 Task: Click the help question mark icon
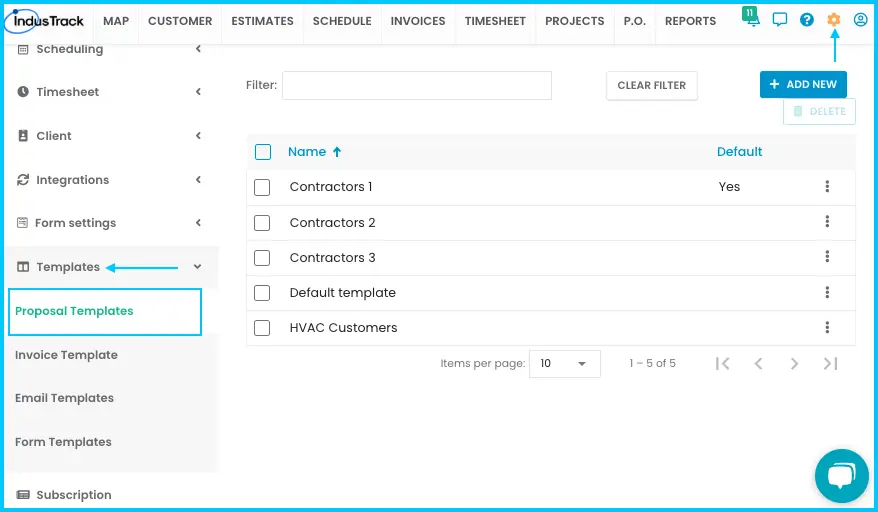click(806, 20)
